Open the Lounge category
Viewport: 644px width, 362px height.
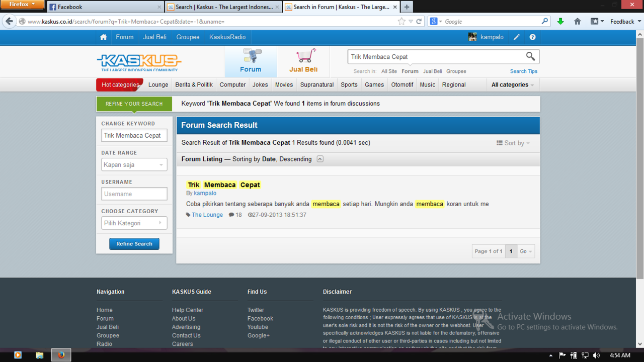[158, 85]
